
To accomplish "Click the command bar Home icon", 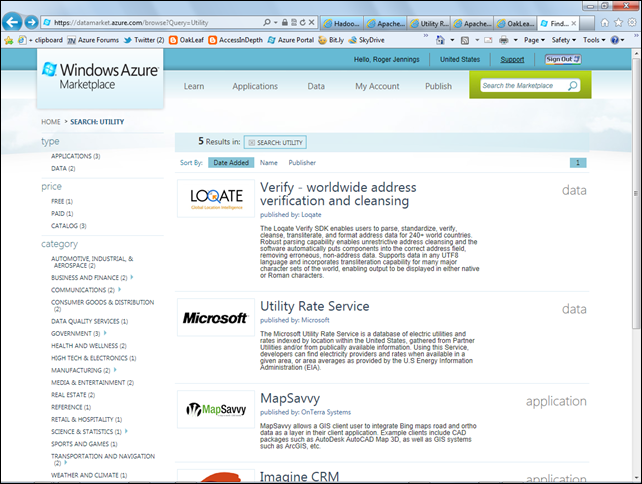I will 440,40.
